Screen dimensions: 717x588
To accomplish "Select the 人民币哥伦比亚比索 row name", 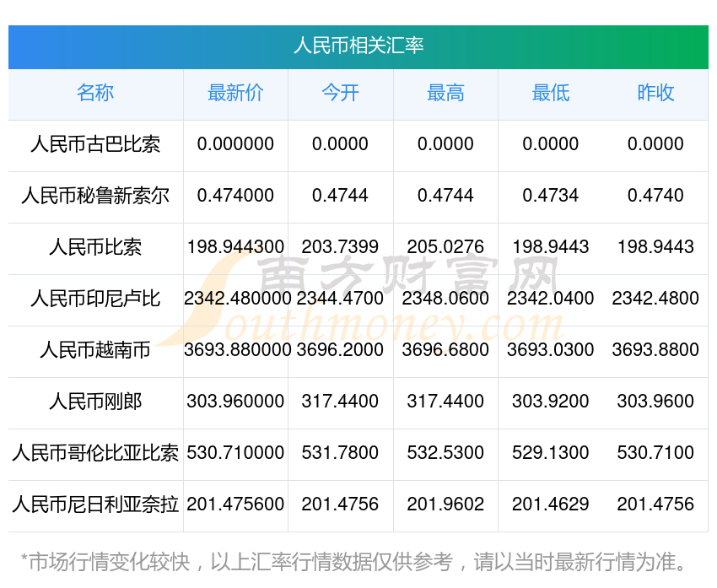I will [x=95, y=453].
